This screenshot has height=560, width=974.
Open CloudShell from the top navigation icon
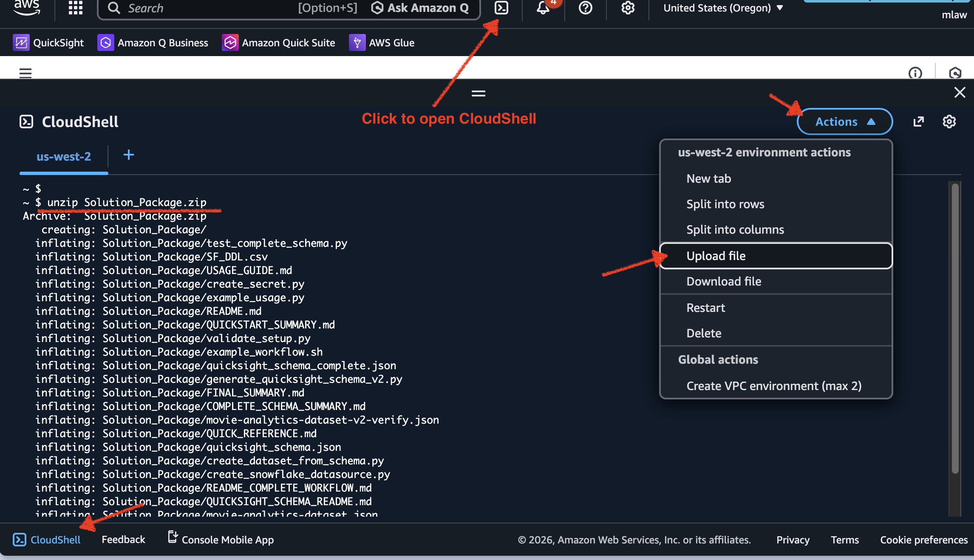pos(501,8)
